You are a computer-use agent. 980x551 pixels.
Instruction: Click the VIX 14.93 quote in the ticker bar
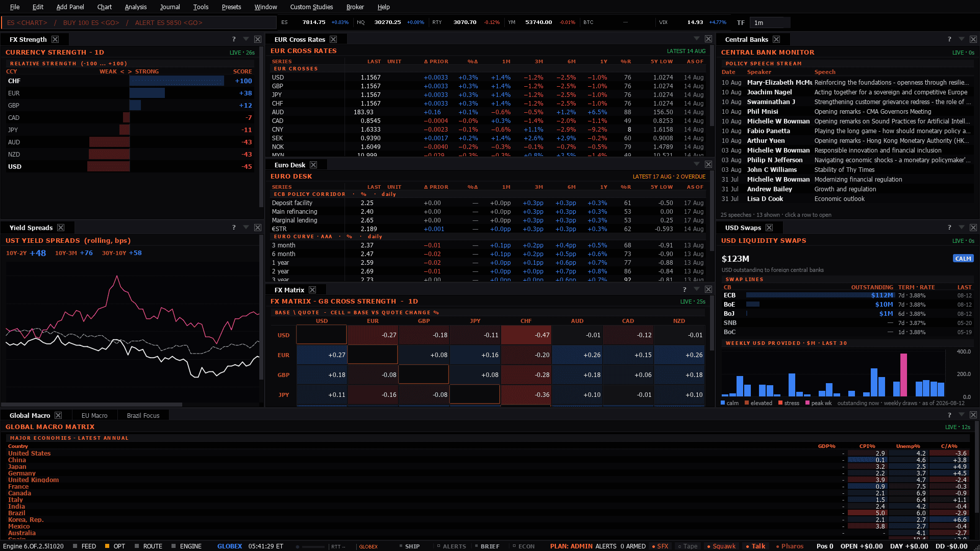pos(692,22)
